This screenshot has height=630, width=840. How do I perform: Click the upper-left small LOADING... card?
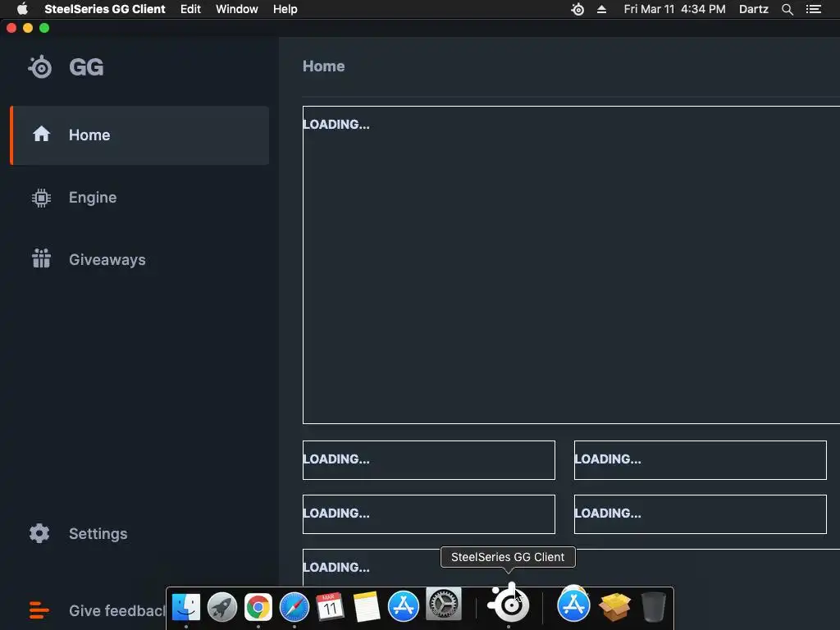pos(428,460)
